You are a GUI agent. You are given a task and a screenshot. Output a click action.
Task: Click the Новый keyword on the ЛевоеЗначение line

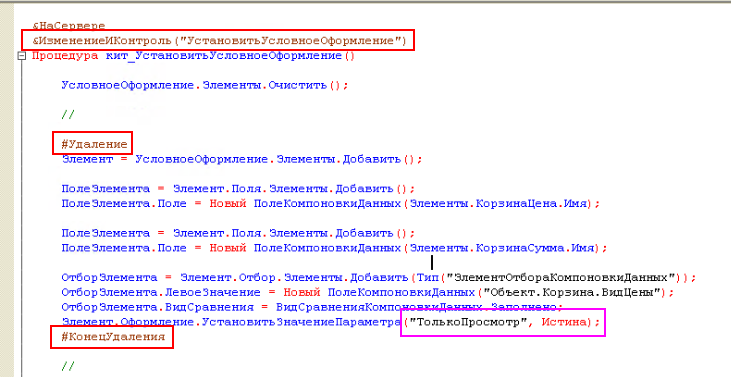click(302, 293)
